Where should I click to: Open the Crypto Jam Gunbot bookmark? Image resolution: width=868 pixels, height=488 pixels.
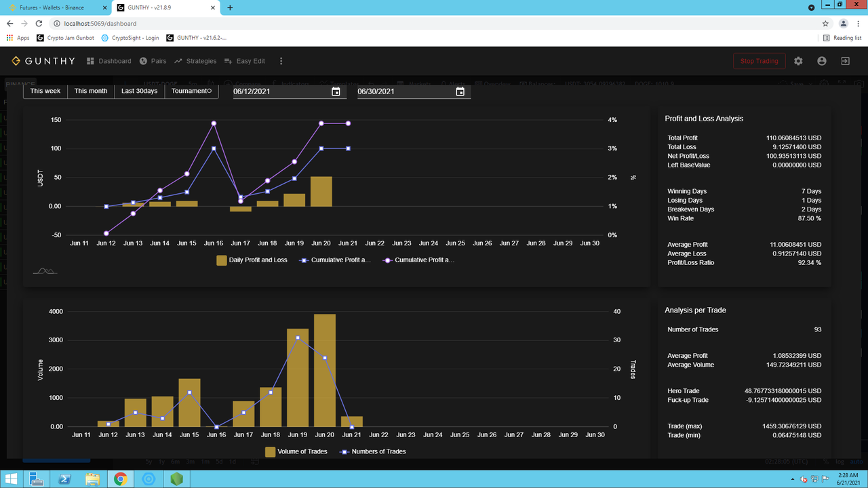tap(66, 38)
